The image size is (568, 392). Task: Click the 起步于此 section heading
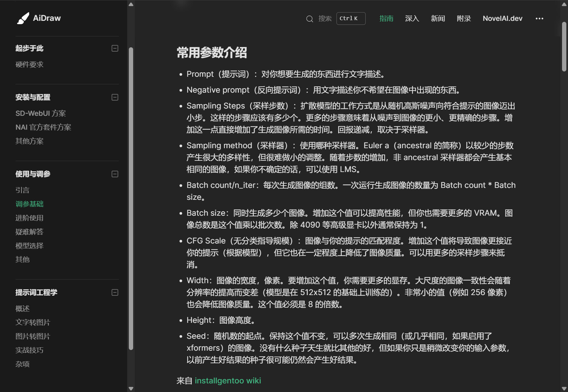pos(29,48)
